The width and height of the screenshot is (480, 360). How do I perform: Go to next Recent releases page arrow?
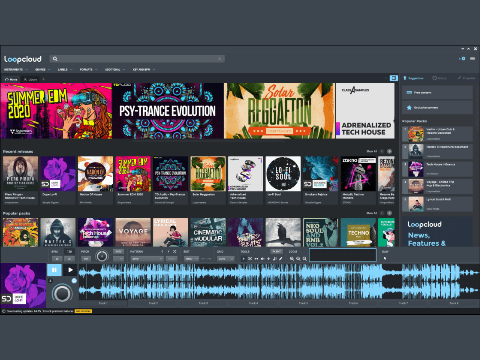(389, 151)
